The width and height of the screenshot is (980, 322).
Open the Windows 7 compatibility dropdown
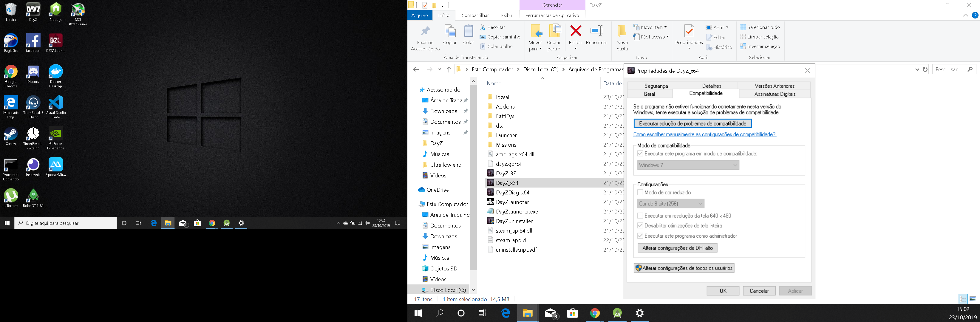pos(688,165)
